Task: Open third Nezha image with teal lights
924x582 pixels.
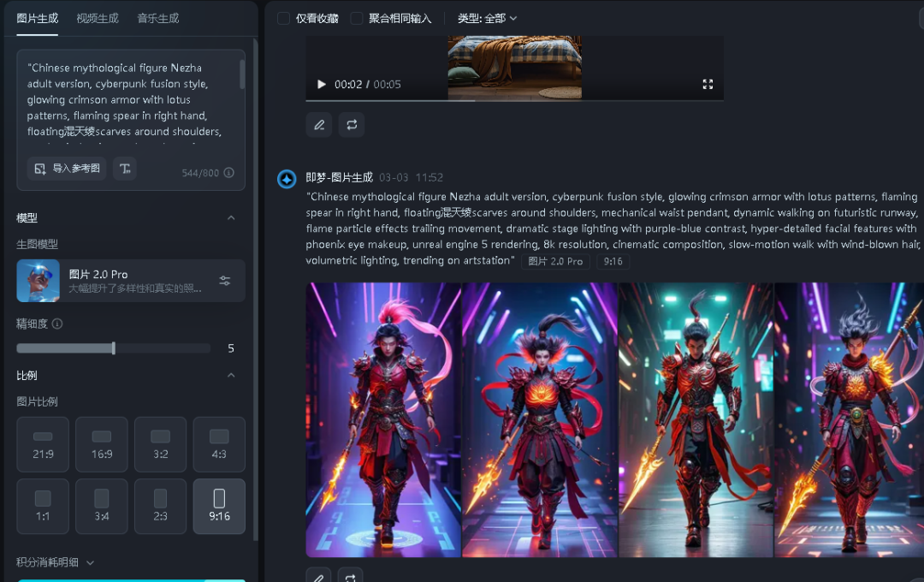Action: (x=696, y=420)
